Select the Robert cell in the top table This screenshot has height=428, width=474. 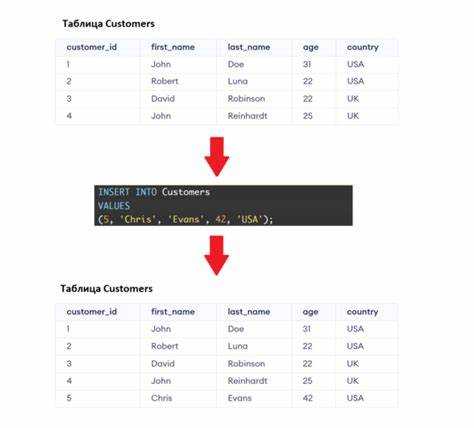tap(165, 81)
